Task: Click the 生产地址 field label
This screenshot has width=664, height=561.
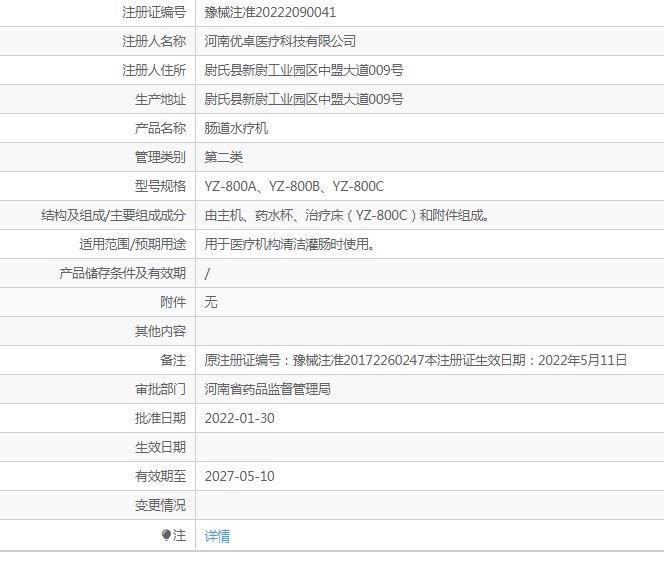Action: click(160, 99)
